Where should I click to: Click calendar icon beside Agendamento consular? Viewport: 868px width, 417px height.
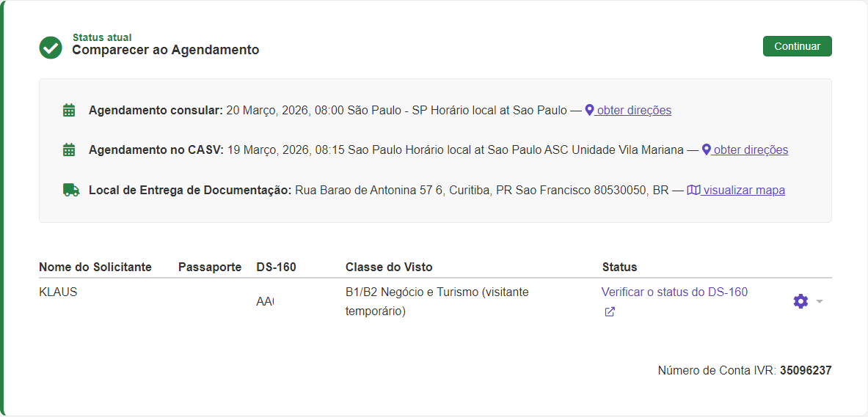69,111
